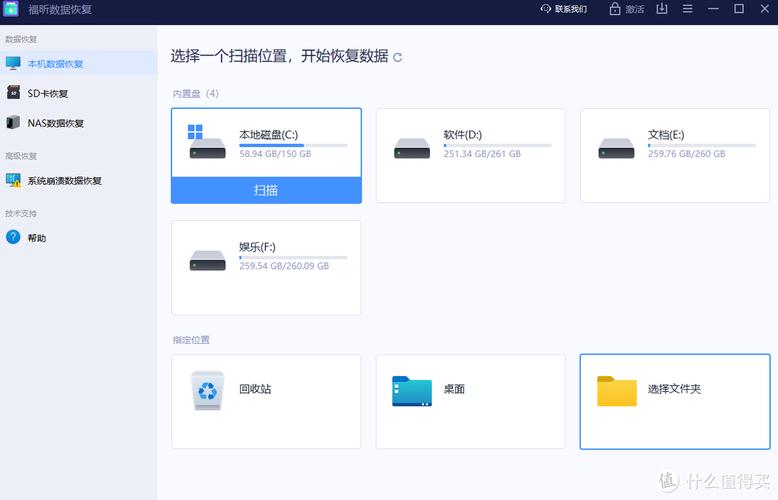The width and height of the screenshot is (778, 500).
Task: Click the 扫描 scan button for drive C
Action: pyautogui.click(x=266, y=190)
